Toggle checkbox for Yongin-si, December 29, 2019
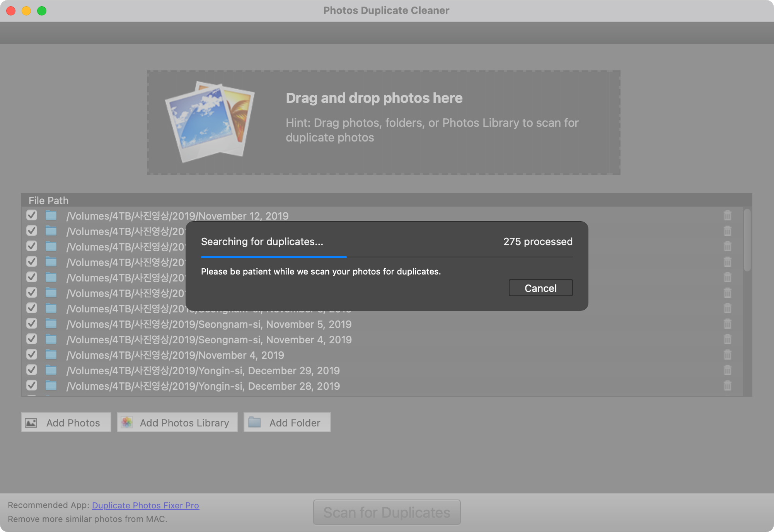Screen dimensions: 774x532 coord(32,370)
